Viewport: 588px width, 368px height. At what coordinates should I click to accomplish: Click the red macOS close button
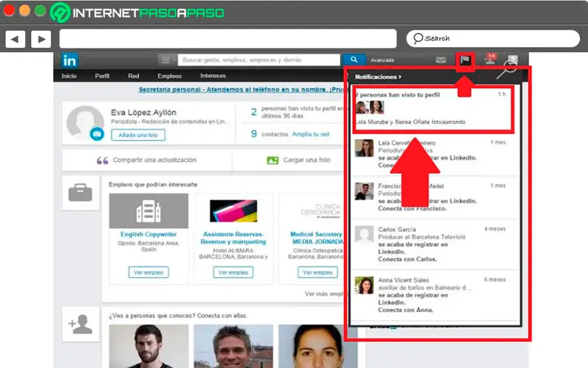click(x=9, y=10)
